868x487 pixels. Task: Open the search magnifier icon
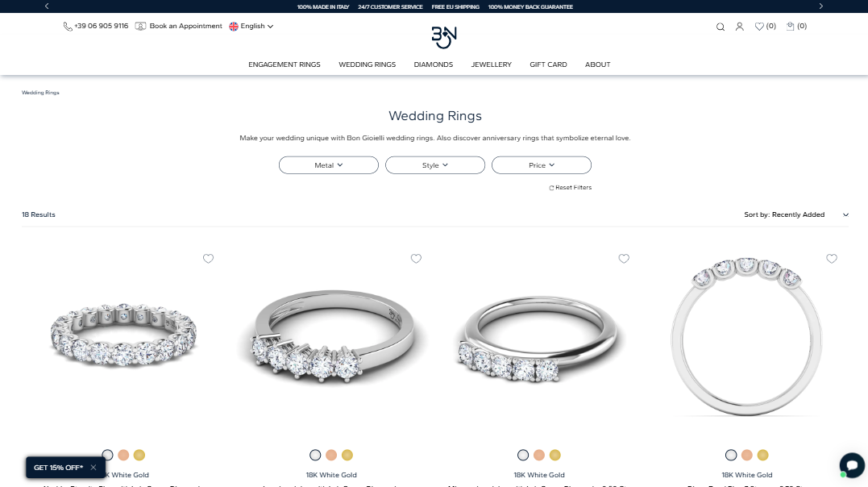pyautogui.click(x=721, y=27)
